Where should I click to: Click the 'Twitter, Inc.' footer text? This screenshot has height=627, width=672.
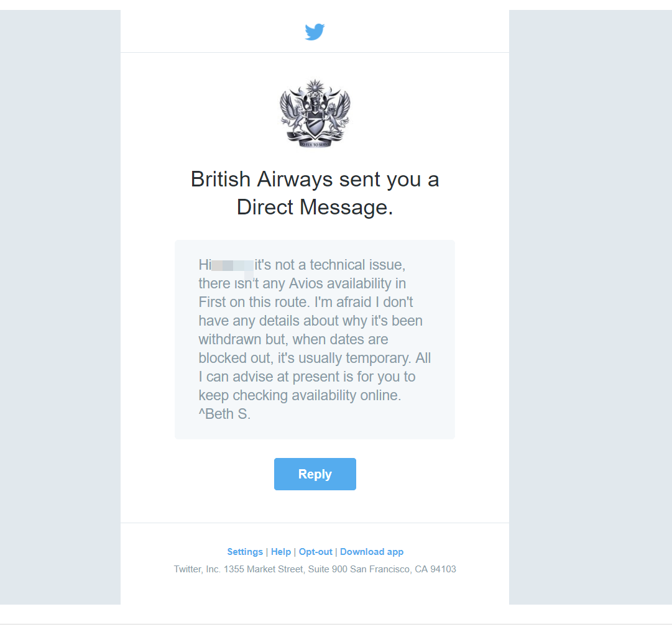tap(196, 569)
